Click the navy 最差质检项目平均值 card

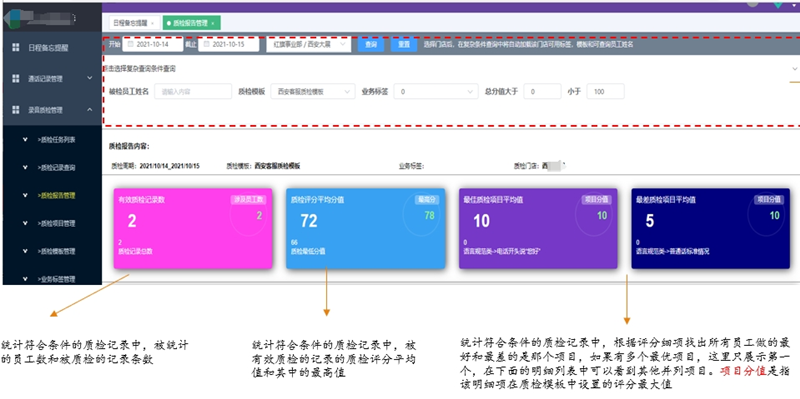(x=710, y=229)
